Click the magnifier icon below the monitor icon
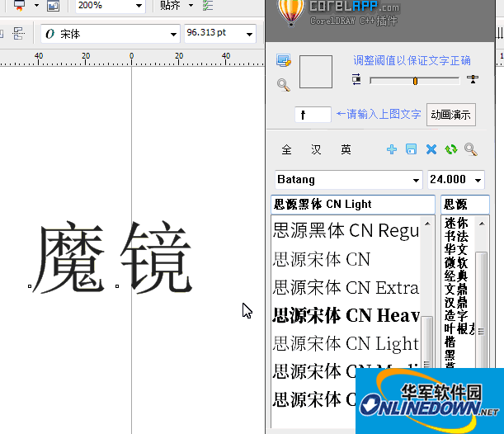 (284, 85)
